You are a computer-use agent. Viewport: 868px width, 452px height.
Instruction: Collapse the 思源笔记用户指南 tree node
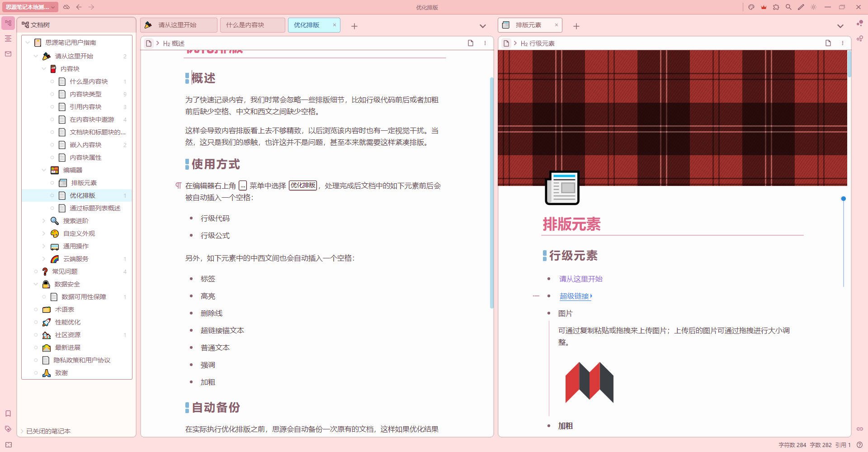(x=28, y=42)
